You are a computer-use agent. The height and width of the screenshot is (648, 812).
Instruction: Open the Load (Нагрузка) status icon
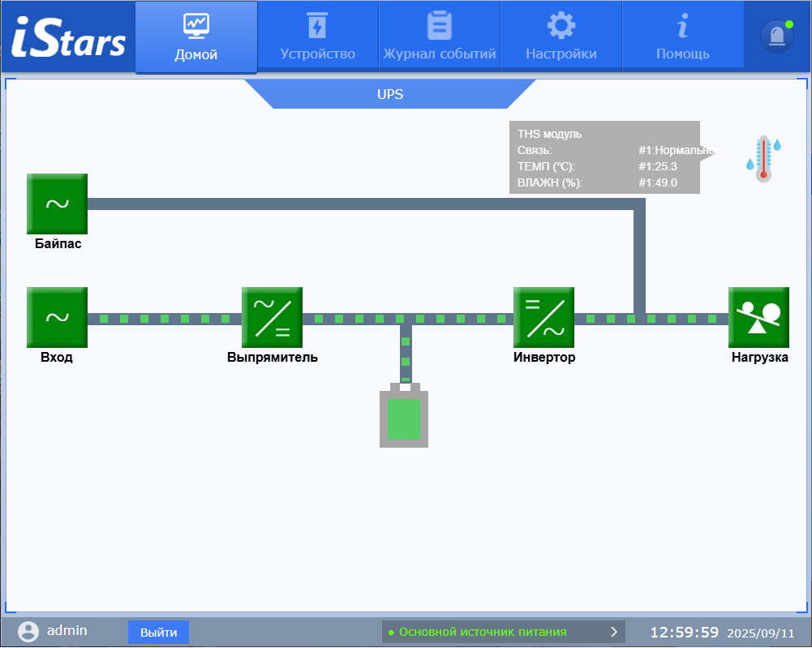pos(758,317)
